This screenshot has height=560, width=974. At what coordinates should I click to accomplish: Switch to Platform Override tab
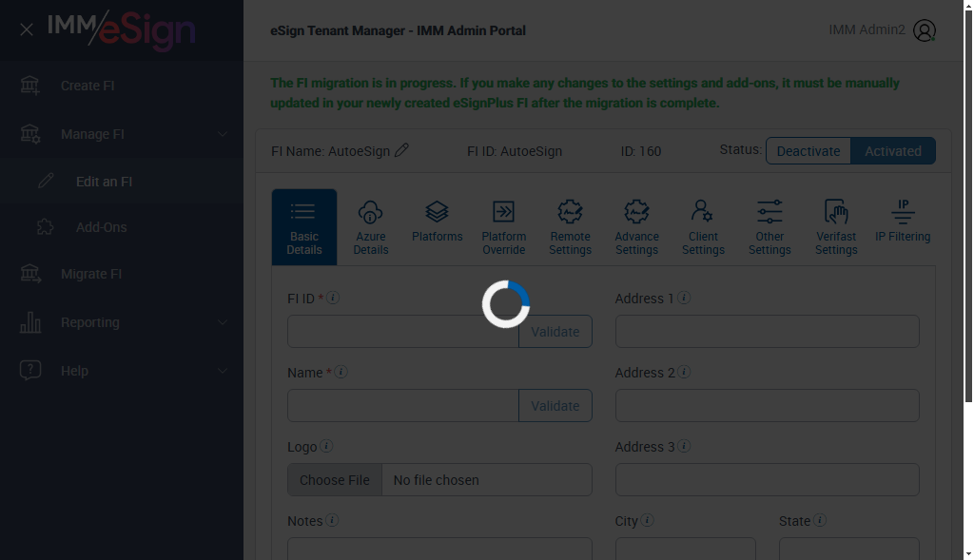click(504, 227)
